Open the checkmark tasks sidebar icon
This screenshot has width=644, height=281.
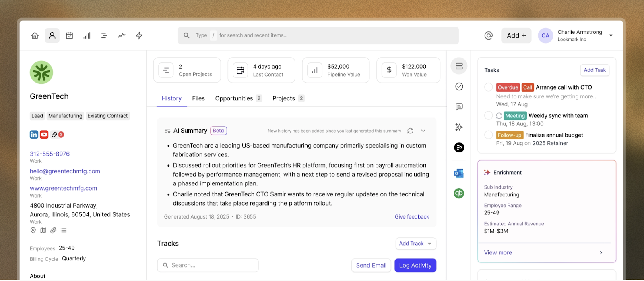pos(459,86)
